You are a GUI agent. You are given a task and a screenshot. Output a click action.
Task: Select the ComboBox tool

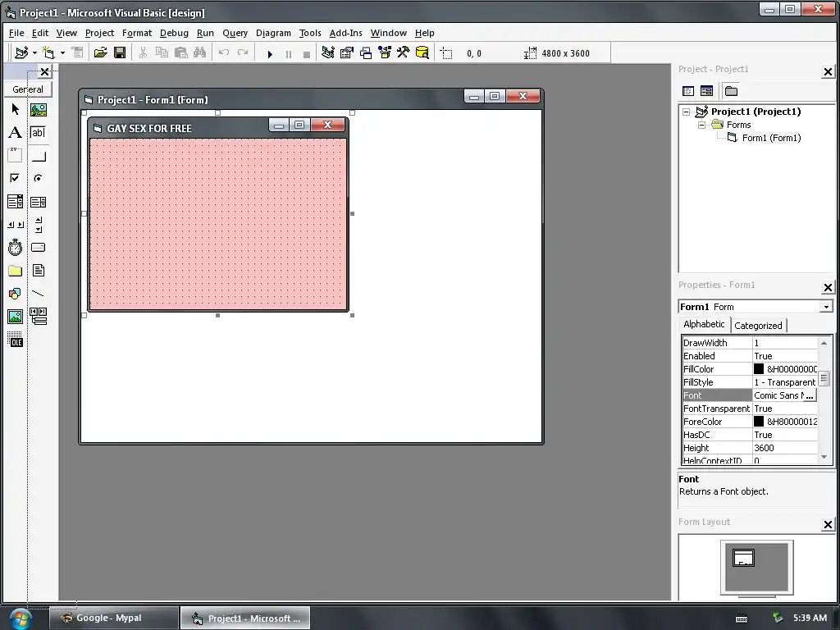(15, 202)
